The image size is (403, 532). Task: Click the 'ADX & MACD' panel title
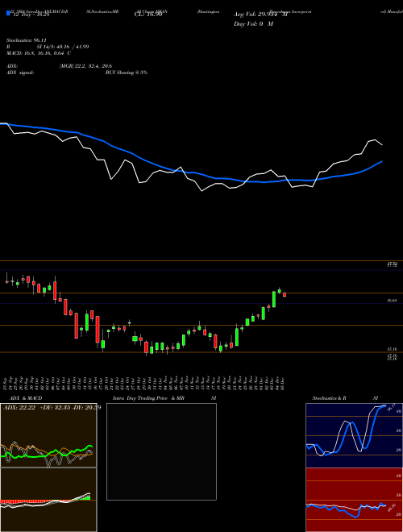tap(26, 398)
